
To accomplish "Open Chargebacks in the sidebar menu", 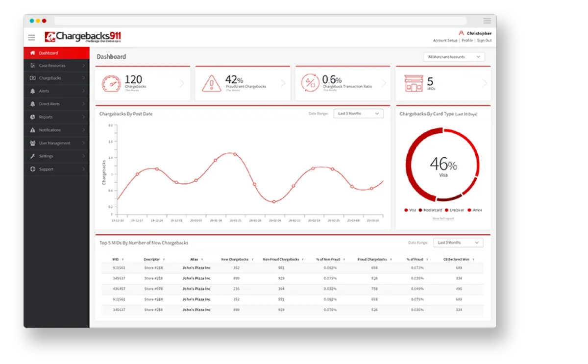I will tap(56, 78).
